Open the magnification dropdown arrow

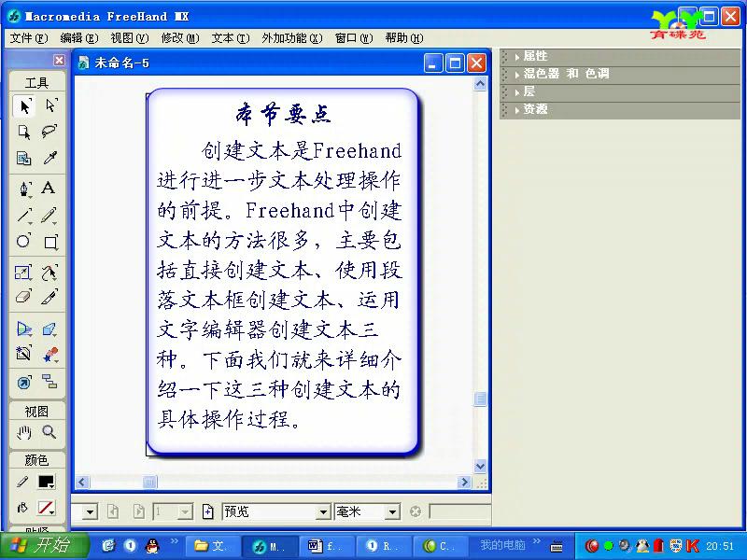(x=90, y=512)
